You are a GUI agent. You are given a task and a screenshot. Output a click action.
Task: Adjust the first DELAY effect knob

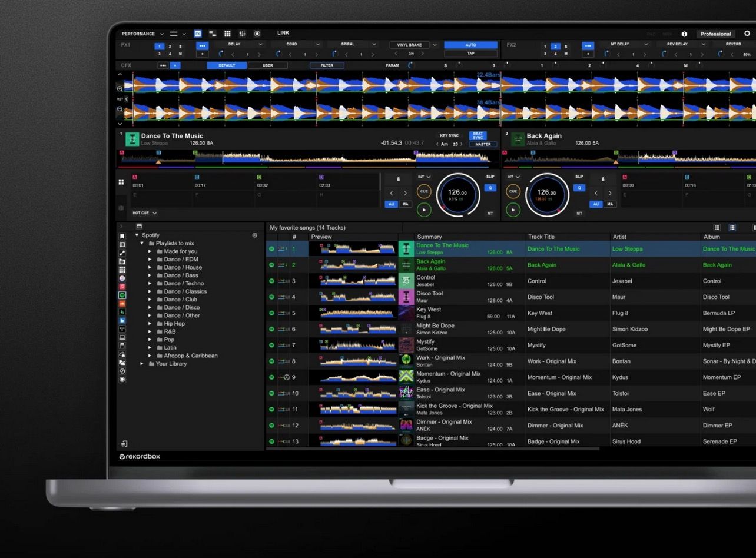(220, 53)
